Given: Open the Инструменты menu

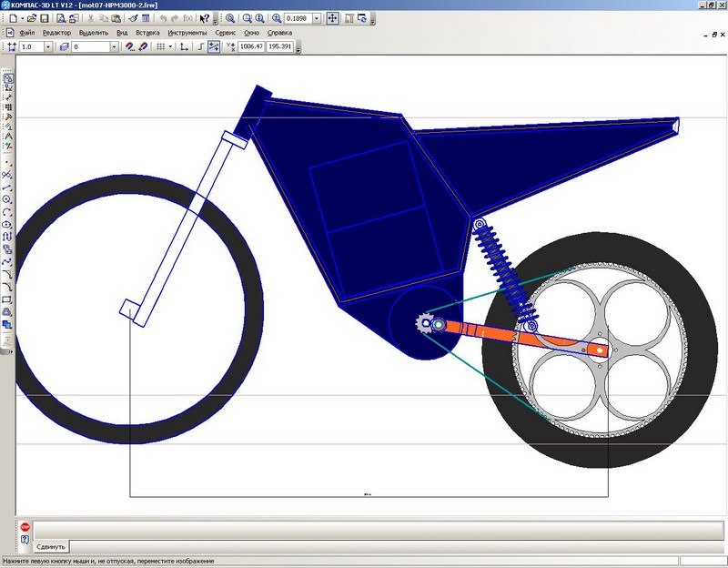Looking at the screenshot, I should point(187,32).
